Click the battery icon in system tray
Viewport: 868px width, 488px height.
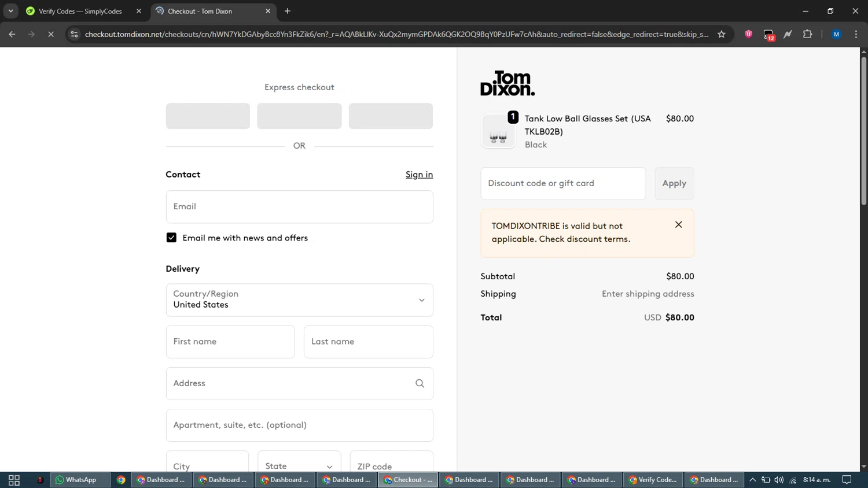766,480
